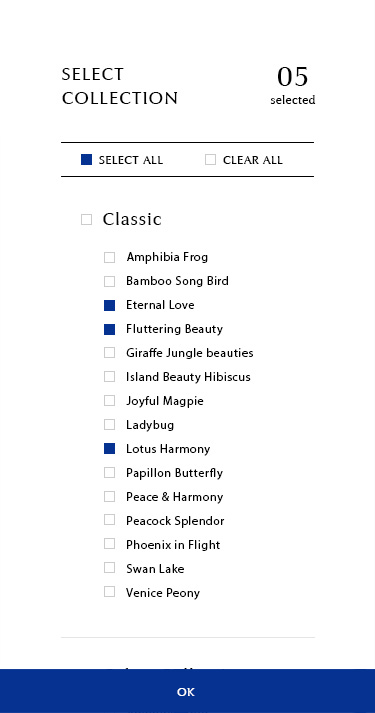Click the CLEAR ALL option

[x=244, y=160]
